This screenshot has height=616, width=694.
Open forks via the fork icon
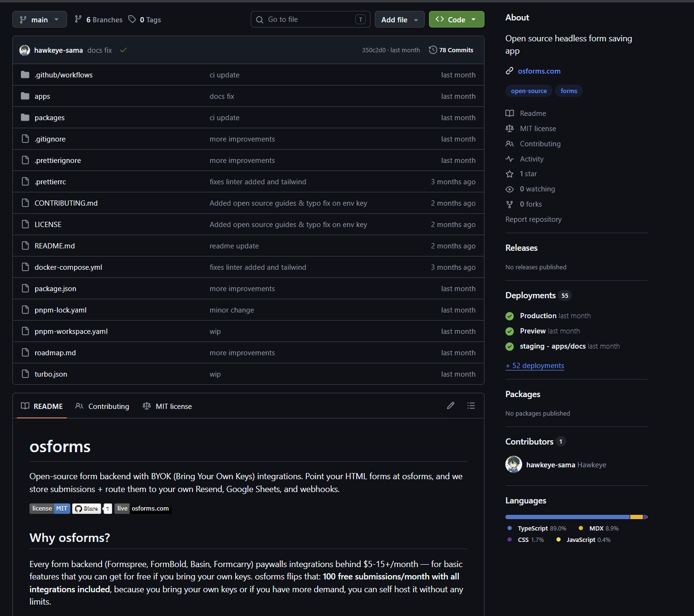tap(509, 204)
